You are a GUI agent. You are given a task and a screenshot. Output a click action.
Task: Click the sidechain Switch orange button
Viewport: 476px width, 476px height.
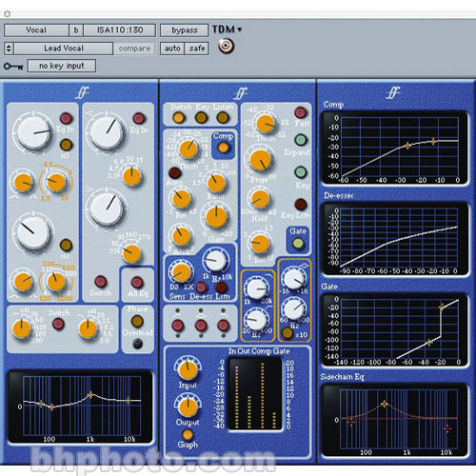[178, 118]
